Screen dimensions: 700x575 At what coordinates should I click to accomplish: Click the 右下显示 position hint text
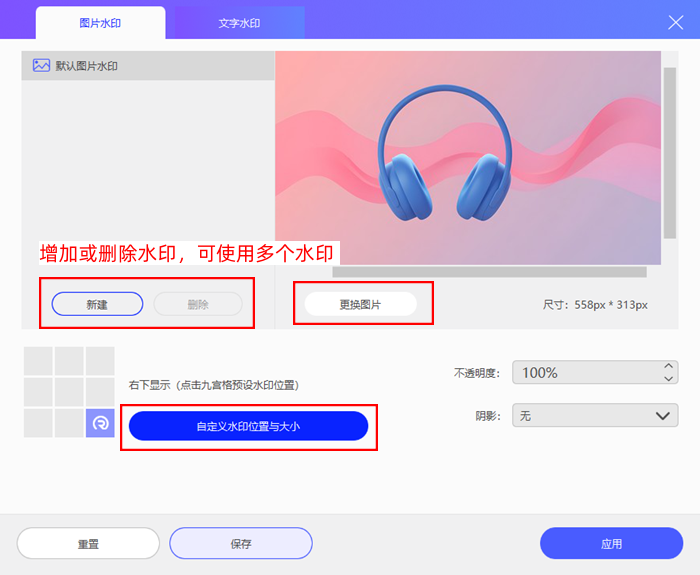(214, 385)
